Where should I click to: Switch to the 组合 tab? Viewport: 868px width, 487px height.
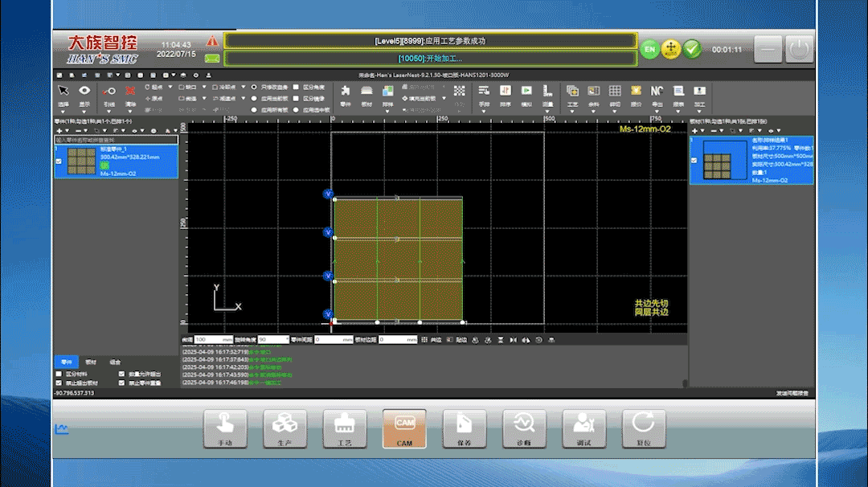(115, 362)
